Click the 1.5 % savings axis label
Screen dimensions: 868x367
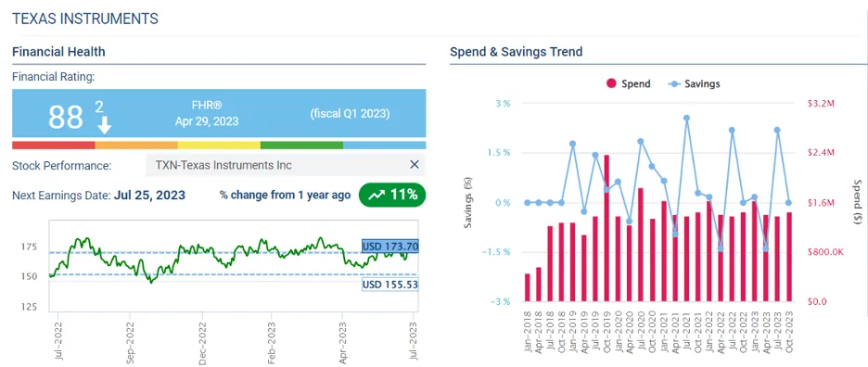(498, 153)
